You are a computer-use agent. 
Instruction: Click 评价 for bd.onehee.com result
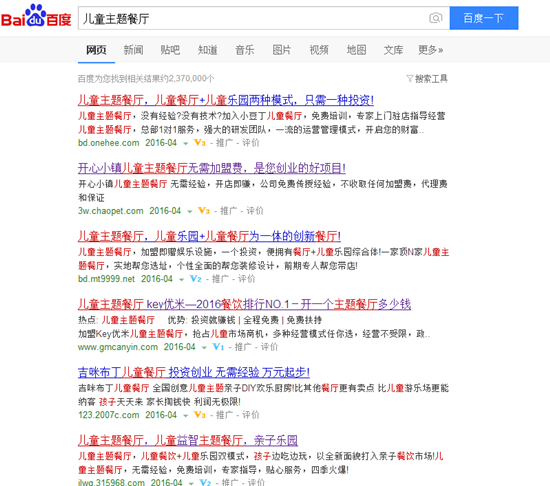click(251, 143)
